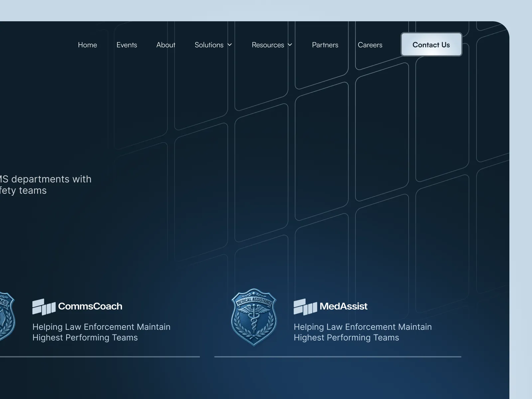Go to the Events section

pyautogui.click(x=127, y=45)
